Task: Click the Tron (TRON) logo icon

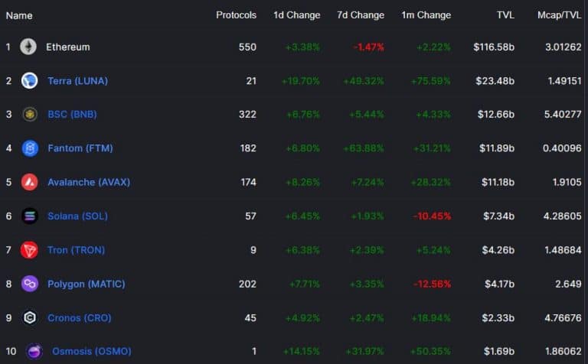Action: click(29, 250)
